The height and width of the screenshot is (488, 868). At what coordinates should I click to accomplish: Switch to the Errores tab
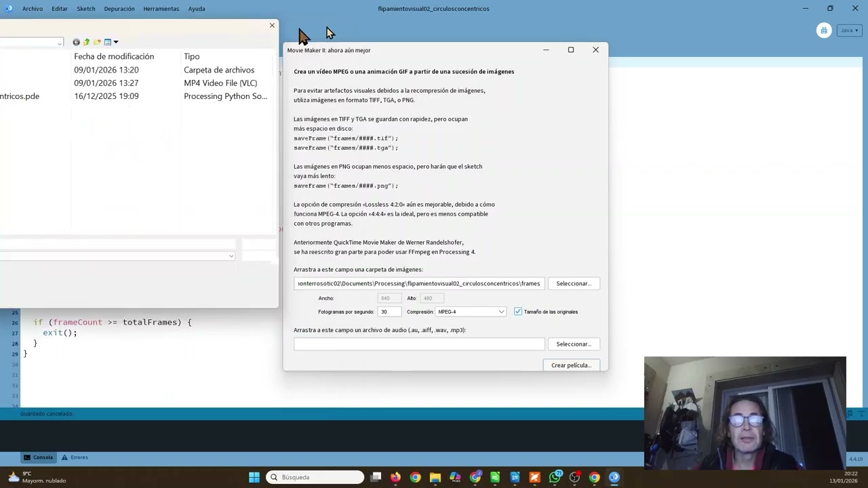75,457
